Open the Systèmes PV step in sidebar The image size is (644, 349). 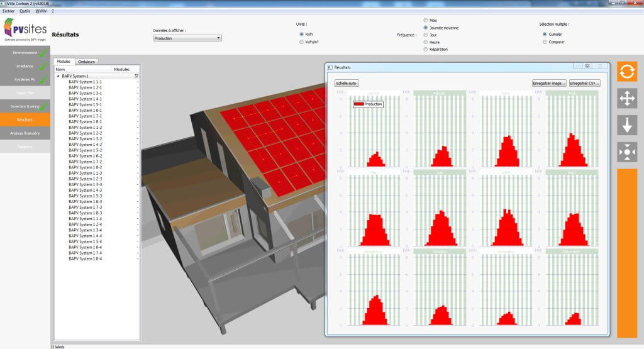pyautogui.click(x=25, y=80)
